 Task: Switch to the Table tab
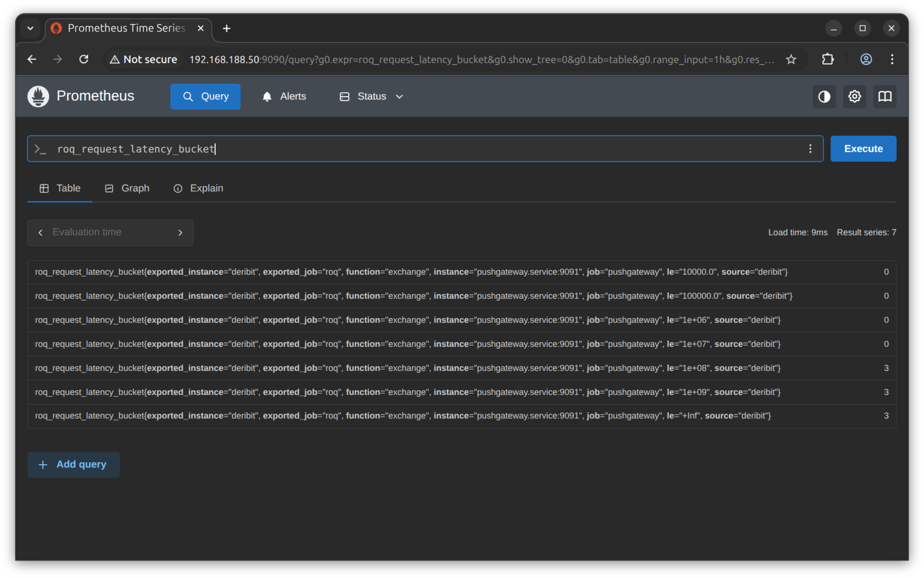[x=60, y=188]
